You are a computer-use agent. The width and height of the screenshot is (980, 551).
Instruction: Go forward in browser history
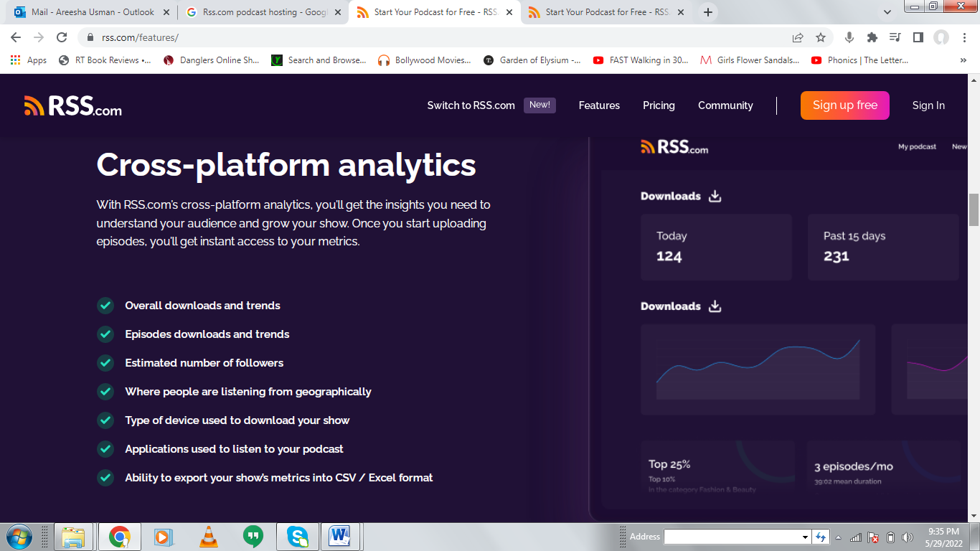[x=39, y=37]
